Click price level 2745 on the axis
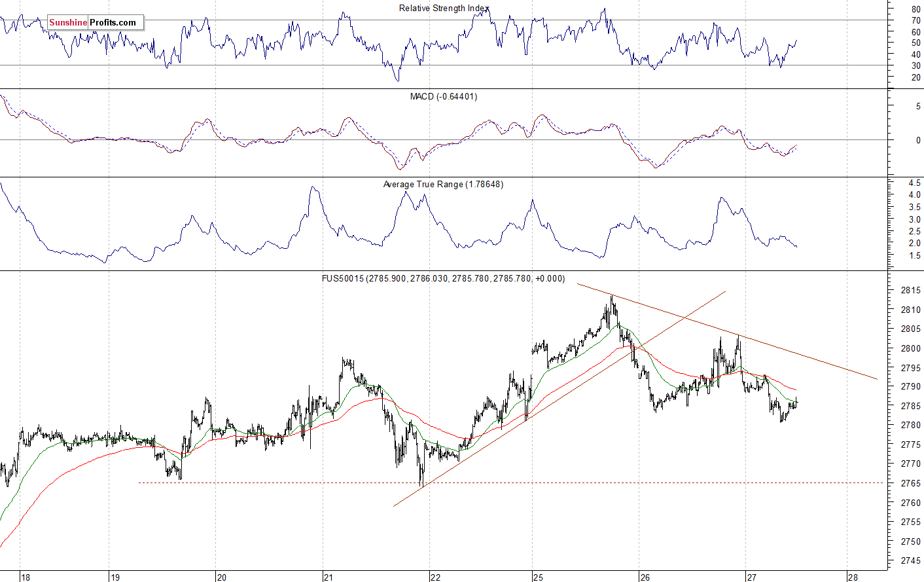The height and width of the screenshot is (582, 924). [911, 560]
